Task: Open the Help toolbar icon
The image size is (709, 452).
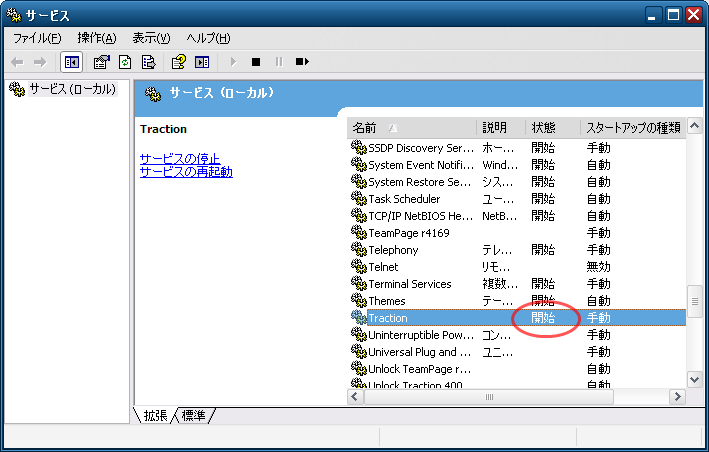Action: click(x=179, y=62)
